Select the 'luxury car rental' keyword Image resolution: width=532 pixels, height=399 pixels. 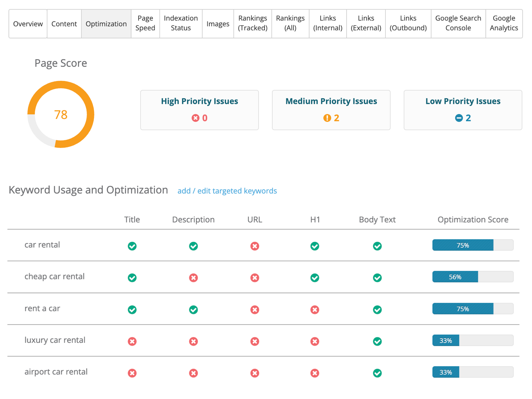tap(55, 340)
